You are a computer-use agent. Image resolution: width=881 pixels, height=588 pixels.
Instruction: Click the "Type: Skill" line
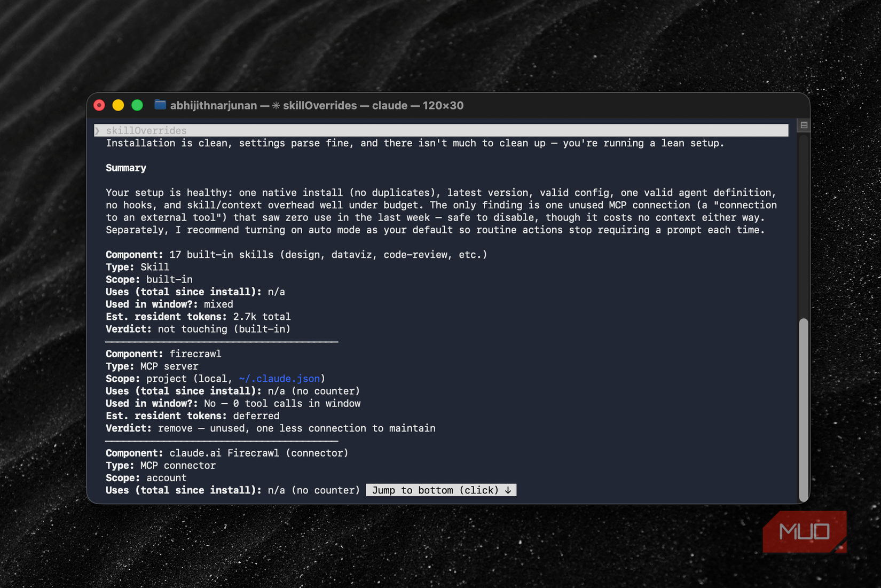[137, 267]
